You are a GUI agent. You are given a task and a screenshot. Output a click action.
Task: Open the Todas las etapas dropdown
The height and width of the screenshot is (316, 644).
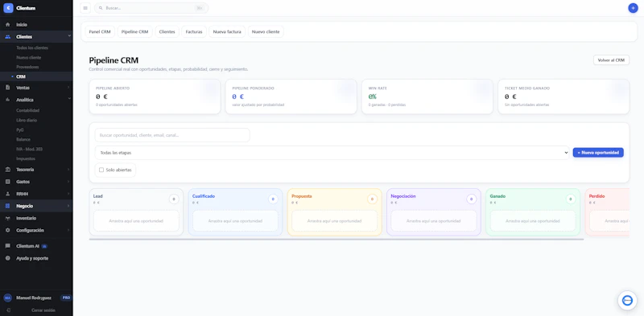(x=332, y=153)
